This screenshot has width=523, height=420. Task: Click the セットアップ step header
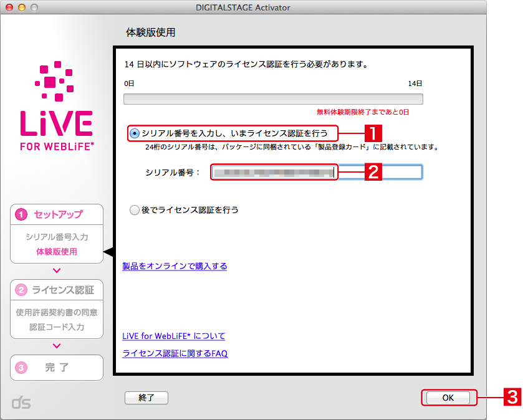pos(58,214)
